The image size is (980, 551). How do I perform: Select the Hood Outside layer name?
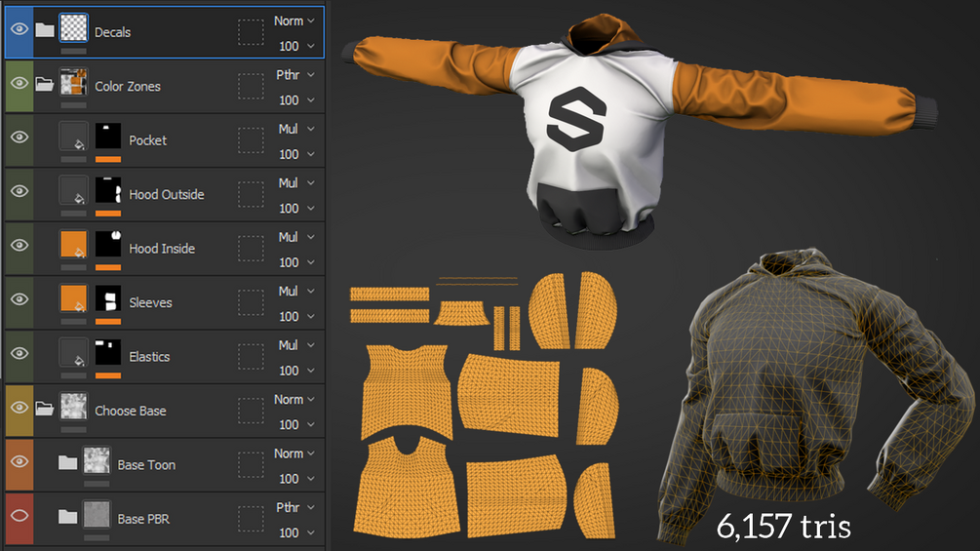[166, 195]
